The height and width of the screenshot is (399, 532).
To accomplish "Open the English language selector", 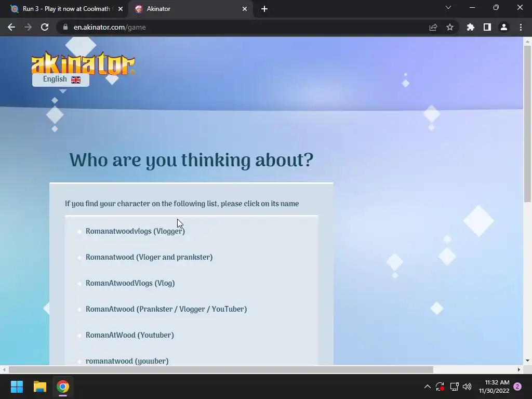I will click(61, 79).
